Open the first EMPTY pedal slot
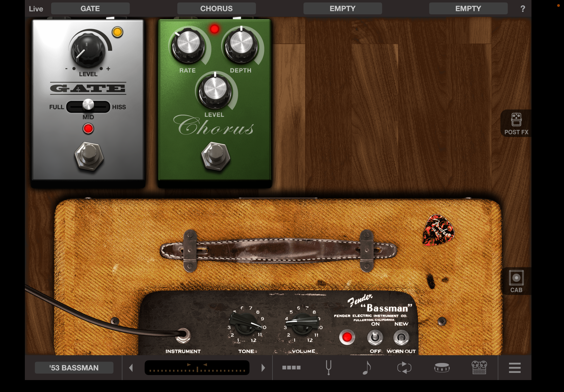Image resolution: width=564 pixels, height=392 pixels. pos(342,9)
